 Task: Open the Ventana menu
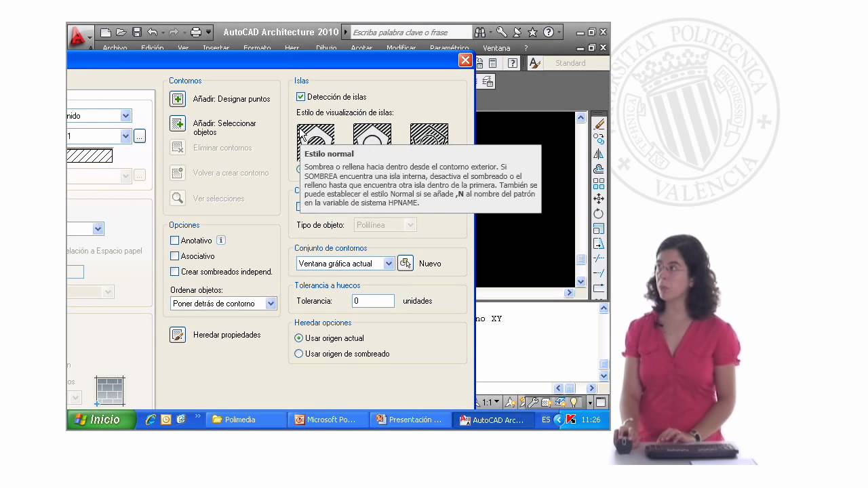tap(496, 48)
